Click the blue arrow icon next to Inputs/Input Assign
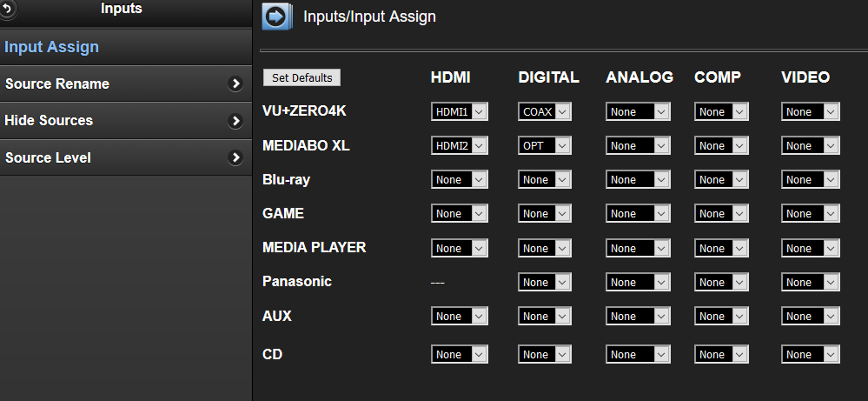This screenshot has width=868, height=401. click(x=276, y=17)
